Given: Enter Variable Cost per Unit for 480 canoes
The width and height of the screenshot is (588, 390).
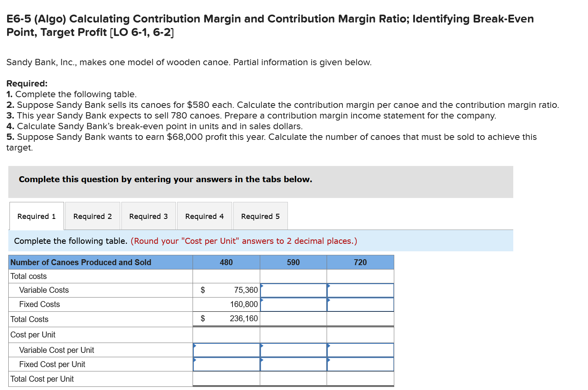Looking at the screenshot, I should point(226,350).
